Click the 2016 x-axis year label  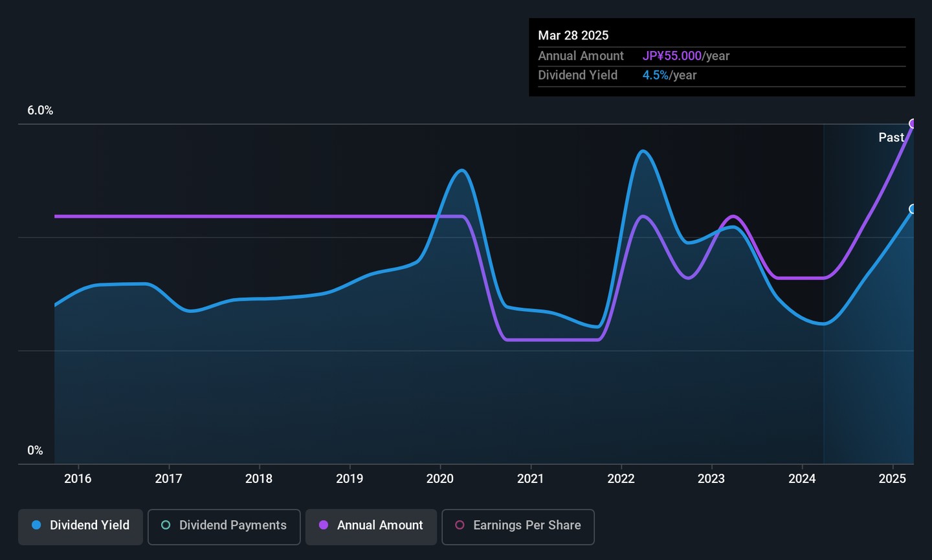78,479
